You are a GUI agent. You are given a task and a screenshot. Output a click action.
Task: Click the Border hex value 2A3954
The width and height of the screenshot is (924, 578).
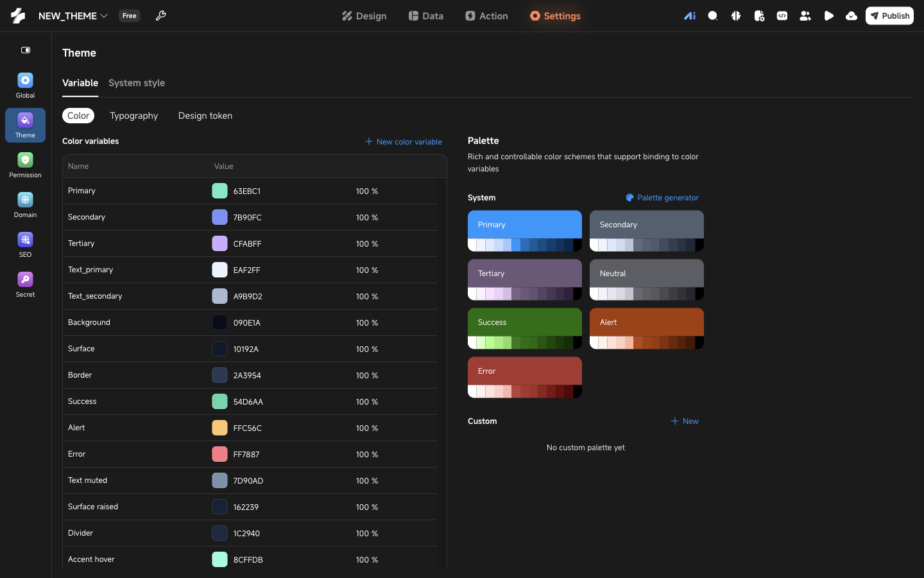click(247, 376)
